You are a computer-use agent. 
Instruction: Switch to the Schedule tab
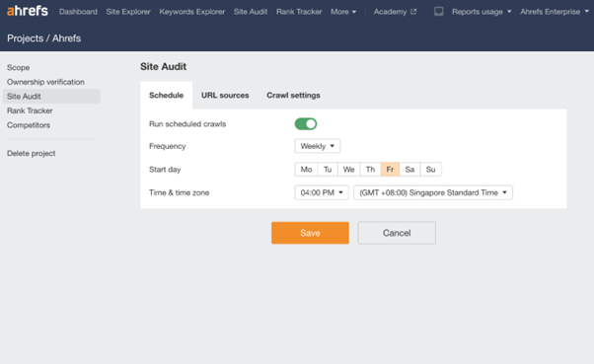167,95
